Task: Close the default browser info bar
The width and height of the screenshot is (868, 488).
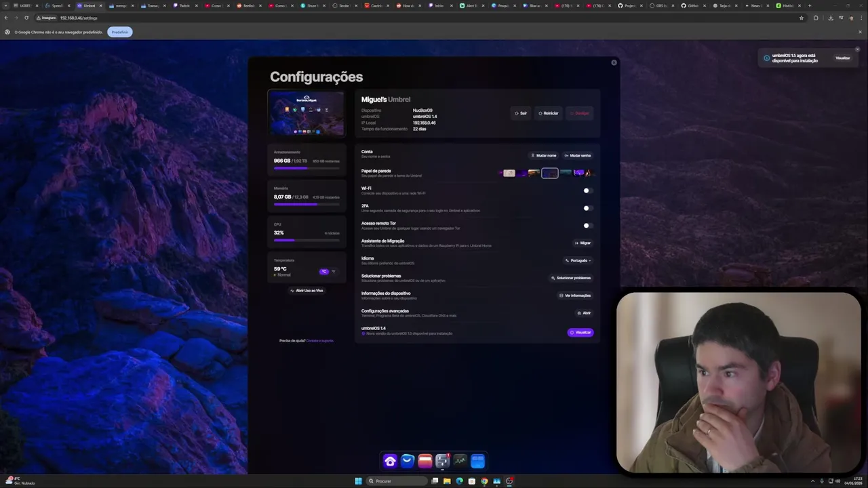Action: point(861,32)
